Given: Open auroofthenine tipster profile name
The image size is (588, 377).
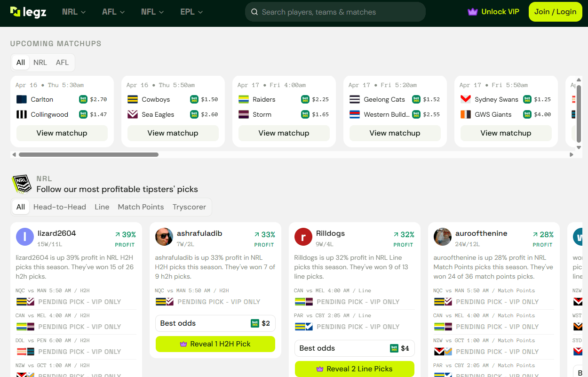Looking at the screenshot, I should [x=481, y=233].
